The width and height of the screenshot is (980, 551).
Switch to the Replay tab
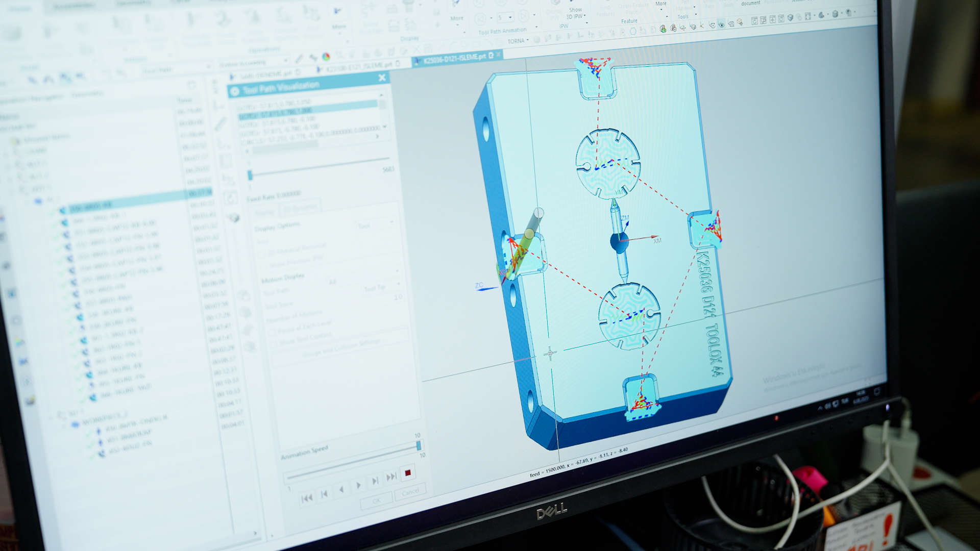[264, 212]
